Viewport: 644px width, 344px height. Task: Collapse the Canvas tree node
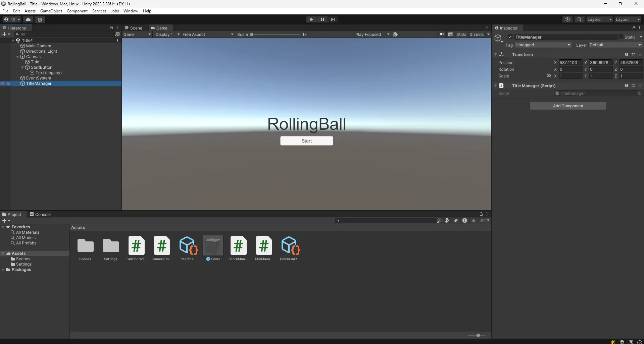click(18, 57)
